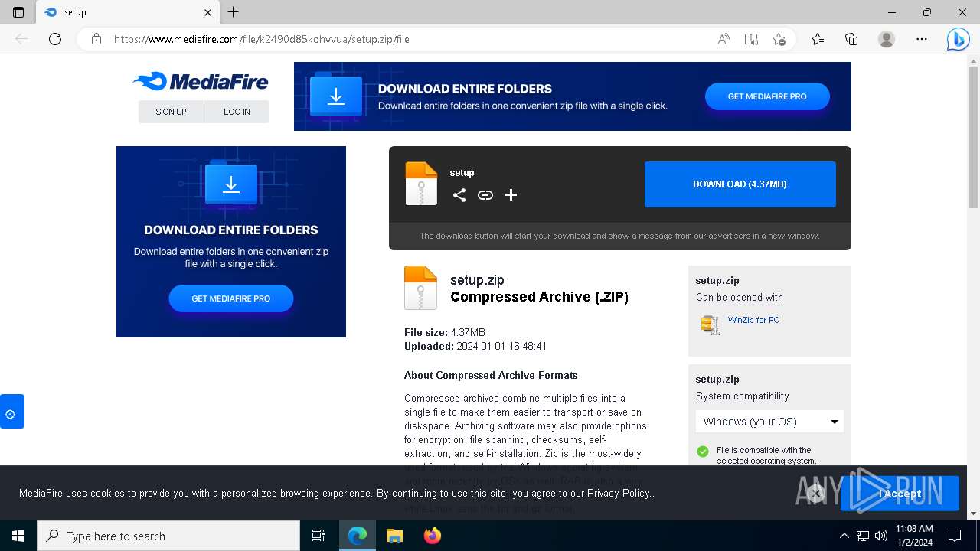980x551 pixels.
Task: Copy the setup file link icon
Action: 485,195
